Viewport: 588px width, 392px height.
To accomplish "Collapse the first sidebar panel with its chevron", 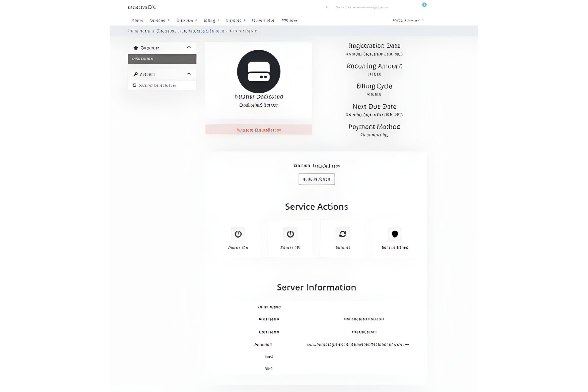I will [x=189, y=47].
